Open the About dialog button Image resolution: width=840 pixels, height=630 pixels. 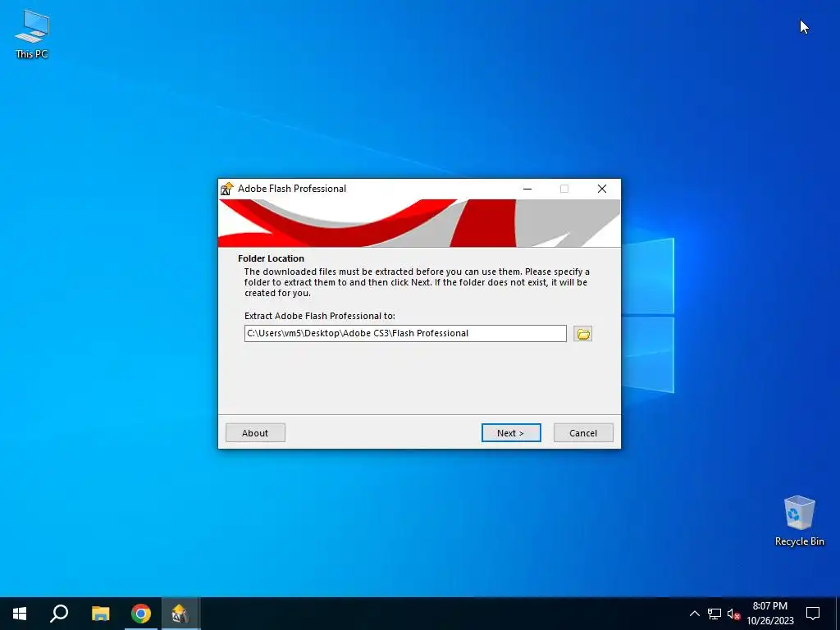[x=255, y=433]
